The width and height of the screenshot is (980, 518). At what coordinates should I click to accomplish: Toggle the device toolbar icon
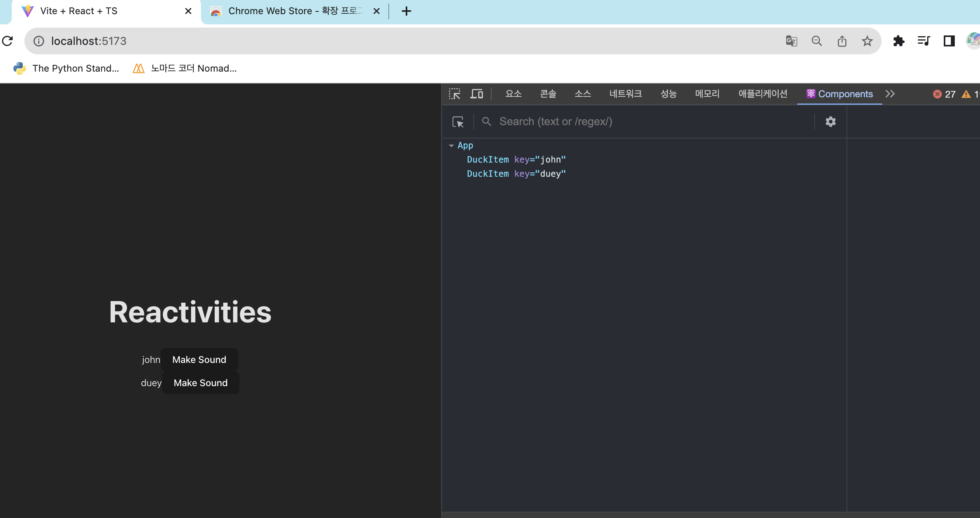click(x=477, y=94)
